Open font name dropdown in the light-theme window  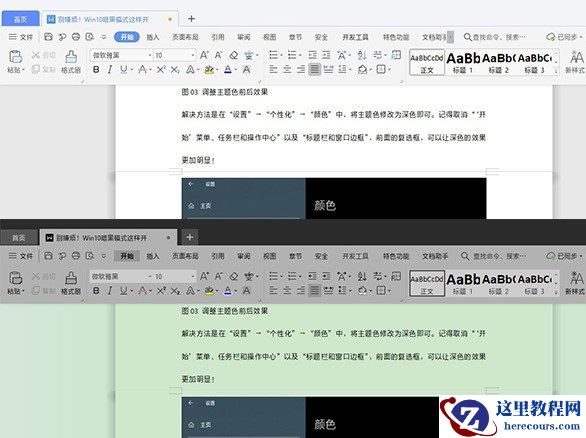point(150,55)
